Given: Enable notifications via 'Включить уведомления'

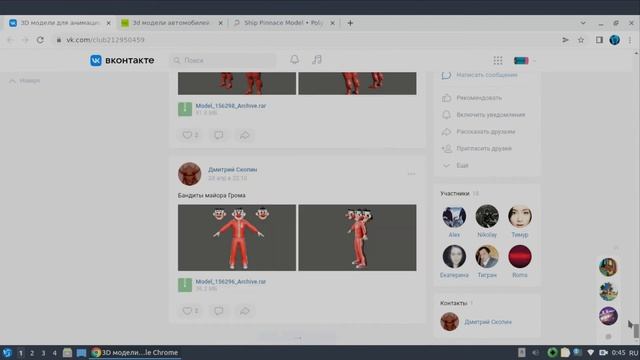Looking at the screenshot, I should click(491, 115).
